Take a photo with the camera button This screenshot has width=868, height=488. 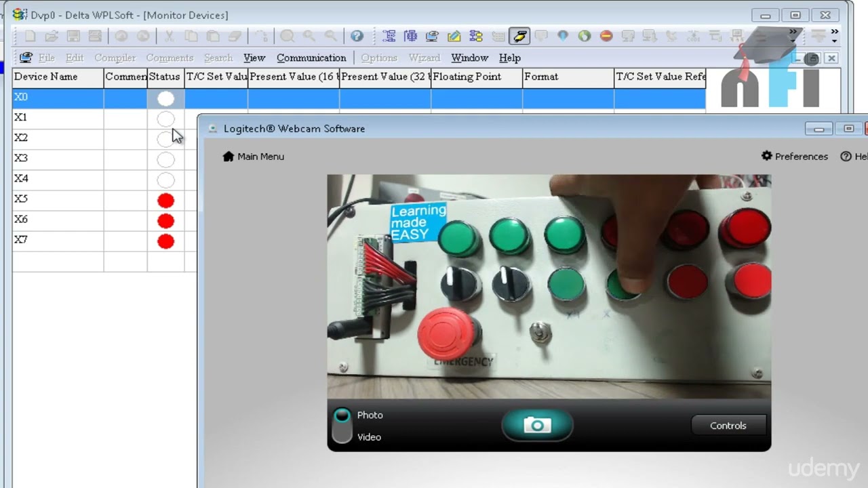537,425
